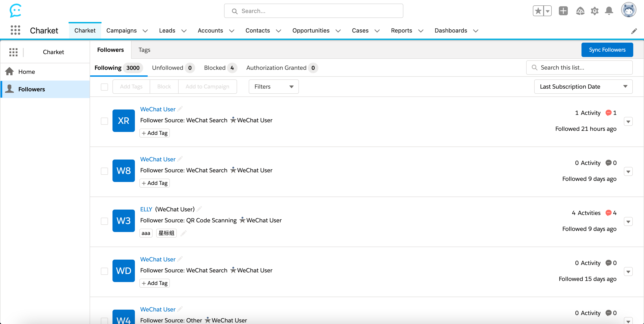Click edit pencil next to ELLY name
The width and height of the screenshot is (644, 324).
point(199,209)
